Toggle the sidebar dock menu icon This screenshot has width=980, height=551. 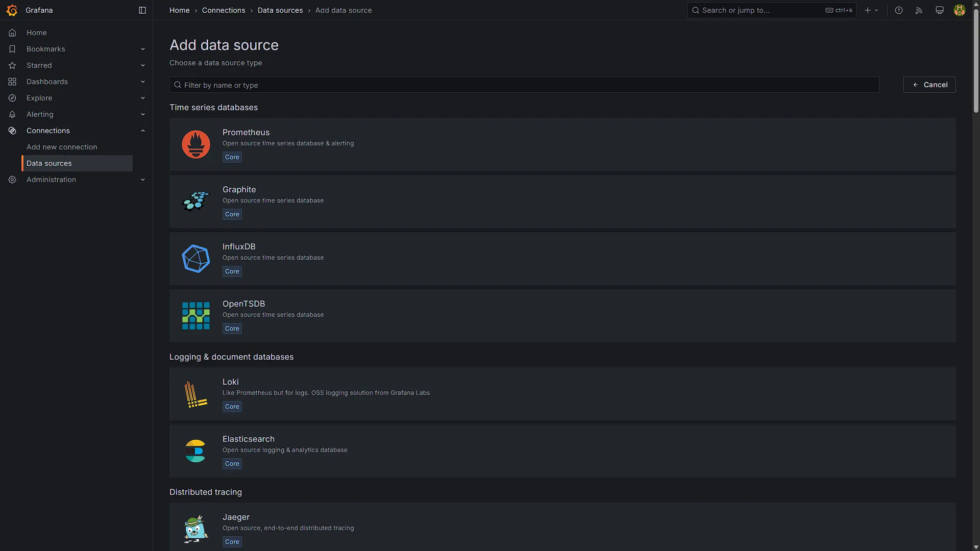point(142,10)
